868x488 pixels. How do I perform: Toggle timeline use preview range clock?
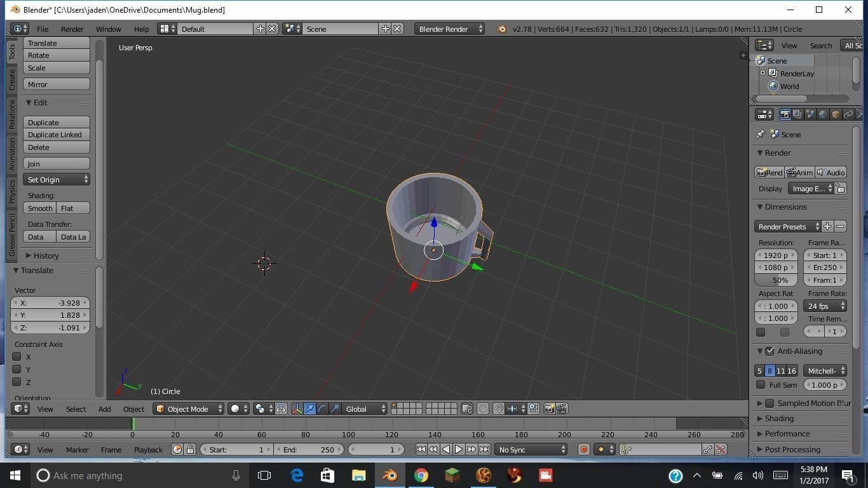click(177, 449)
